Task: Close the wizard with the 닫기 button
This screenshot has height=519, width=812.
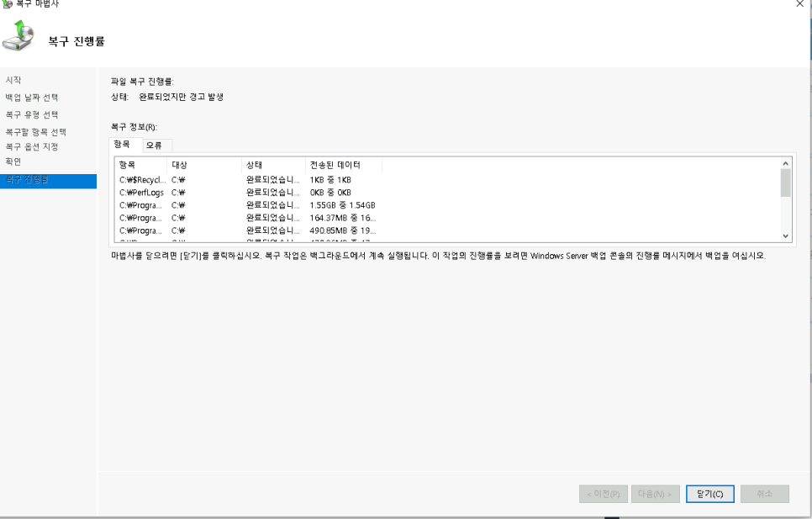Action: pos(710,494)
